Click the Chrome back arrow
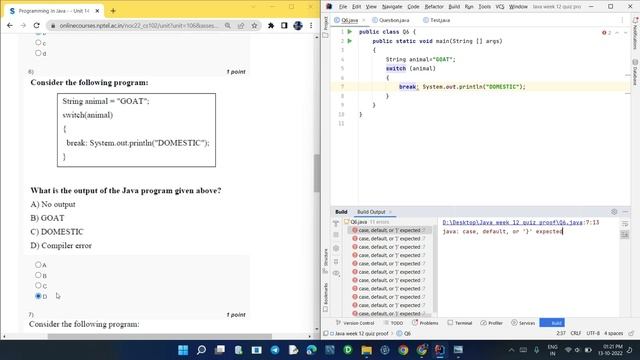This screenshot has width=640, height=360. (x=10, y=25)
